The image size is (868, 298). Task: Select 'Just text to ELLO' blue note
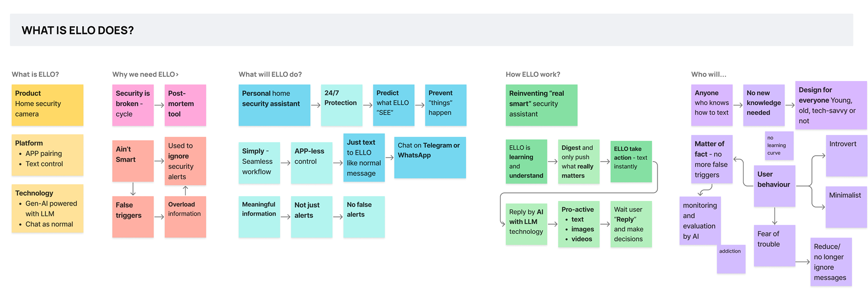(x=364, y=157)
